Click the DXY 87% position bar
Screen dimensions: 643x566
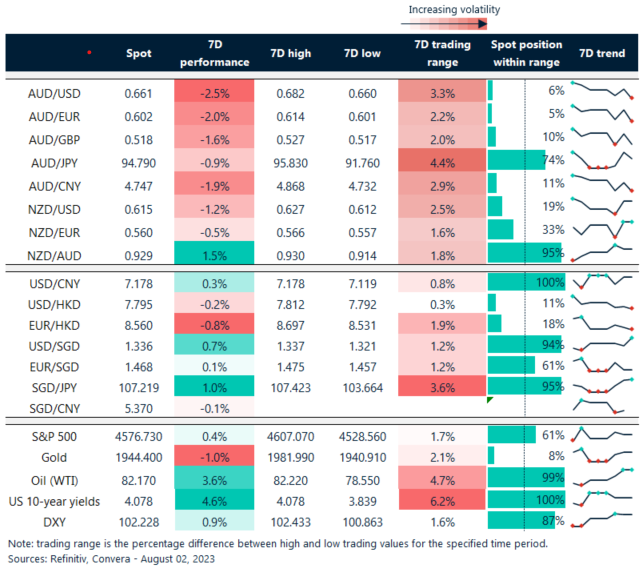click(521, 520)
